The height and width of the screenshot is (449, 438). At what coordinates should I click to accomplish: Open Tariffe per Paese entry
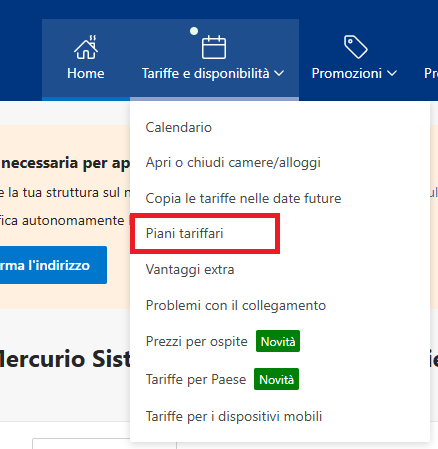coord(196,379)
